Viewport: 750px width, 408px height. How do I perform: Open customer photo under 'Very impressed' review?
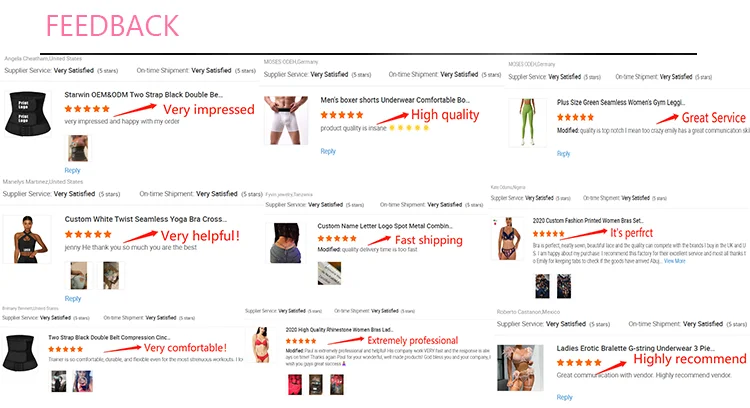point(77,148)
